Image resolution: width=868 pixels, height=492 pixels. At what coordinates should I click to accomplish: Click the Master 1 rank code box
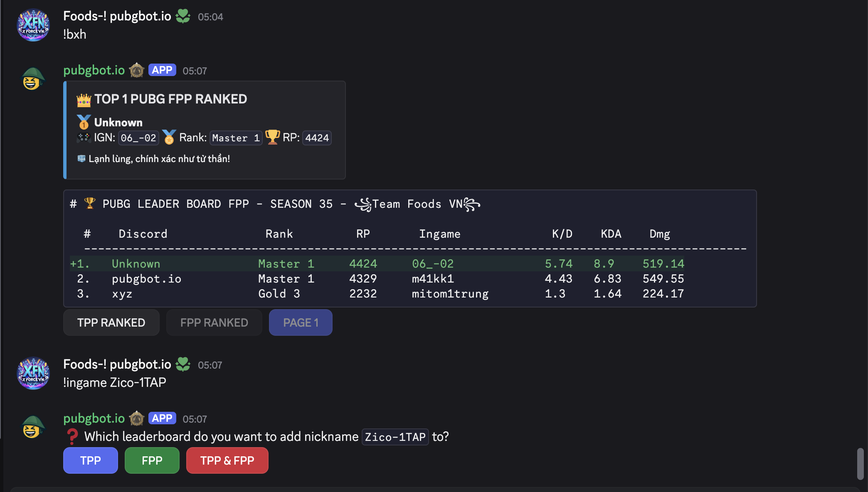coord(236,138)
